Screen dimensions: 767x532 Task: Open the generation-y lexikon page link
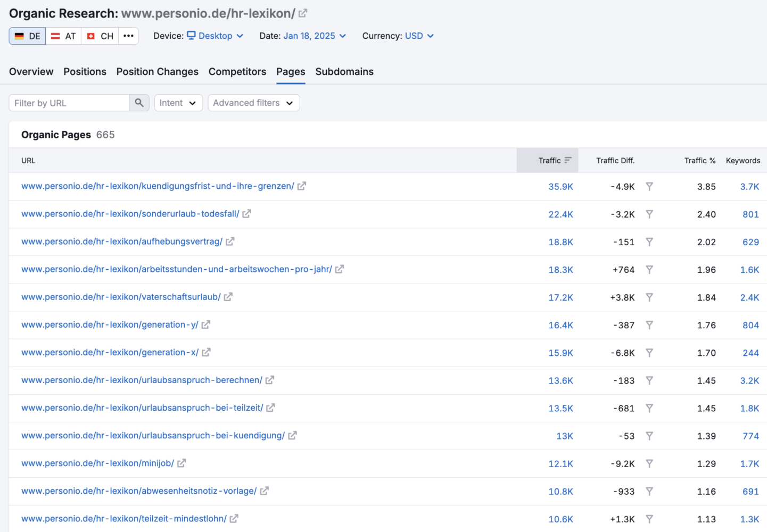pos(110,325)
